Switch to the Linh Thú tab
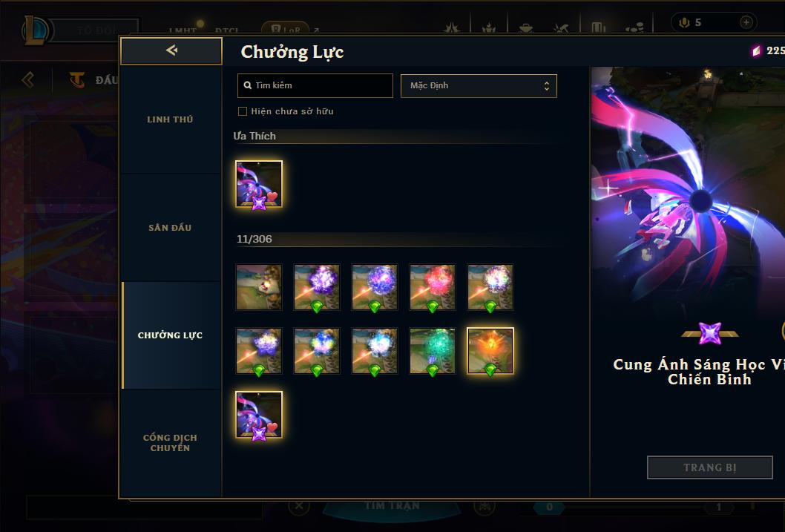Image resolution: width=785 pixels, height=532 pixels. 170,119
